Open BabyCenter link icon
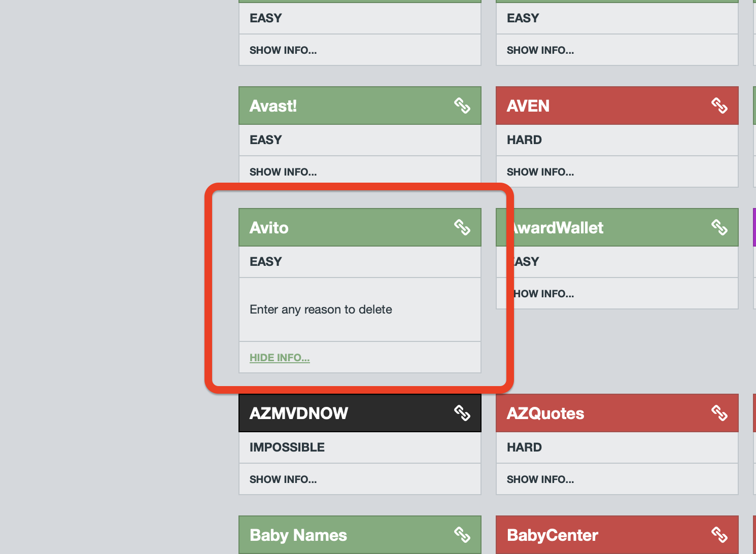The width and height of the screenshot is (756, 554). (x=719, y=535)
